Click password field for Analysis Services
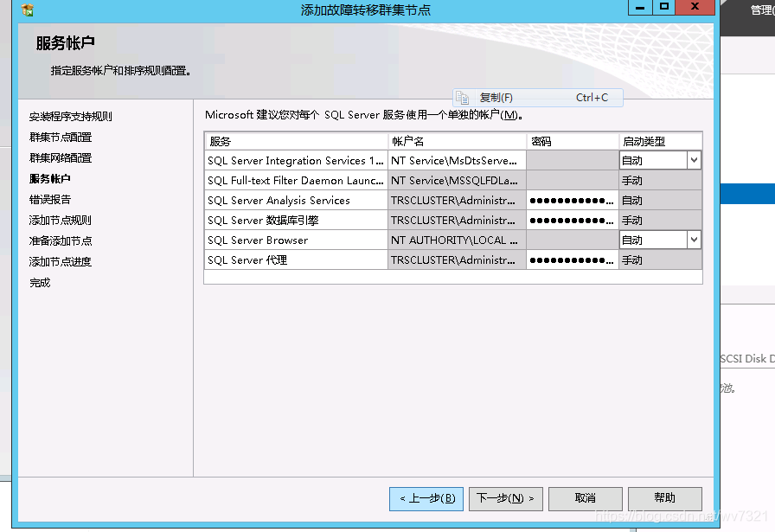 [573, 200]
